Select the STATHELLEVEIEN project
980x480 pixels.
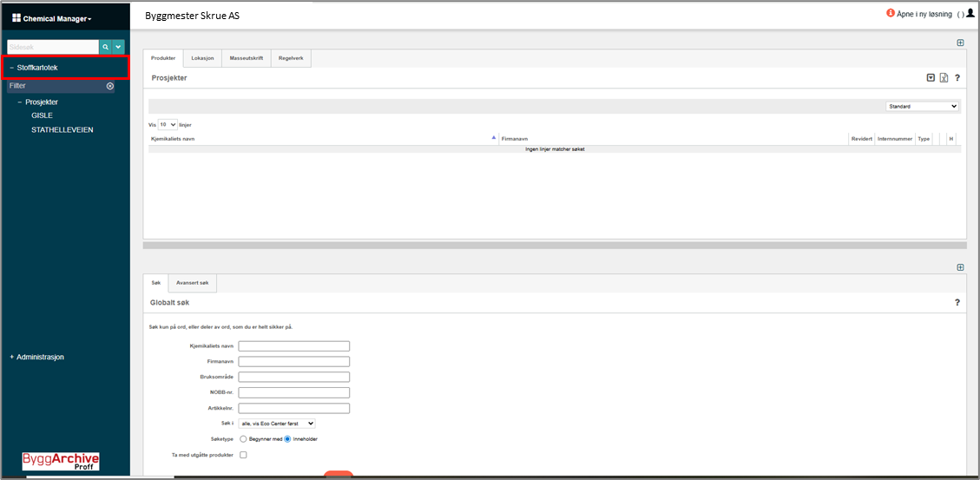tap(62, 129)
